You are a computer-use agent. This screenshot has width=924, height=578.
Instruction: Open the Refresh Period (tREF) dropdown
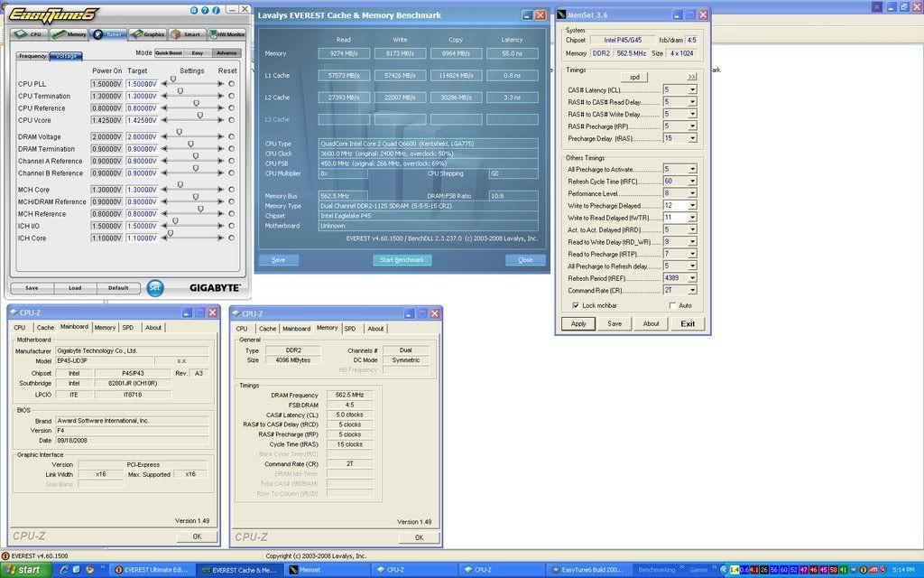[x=692, y=278]
